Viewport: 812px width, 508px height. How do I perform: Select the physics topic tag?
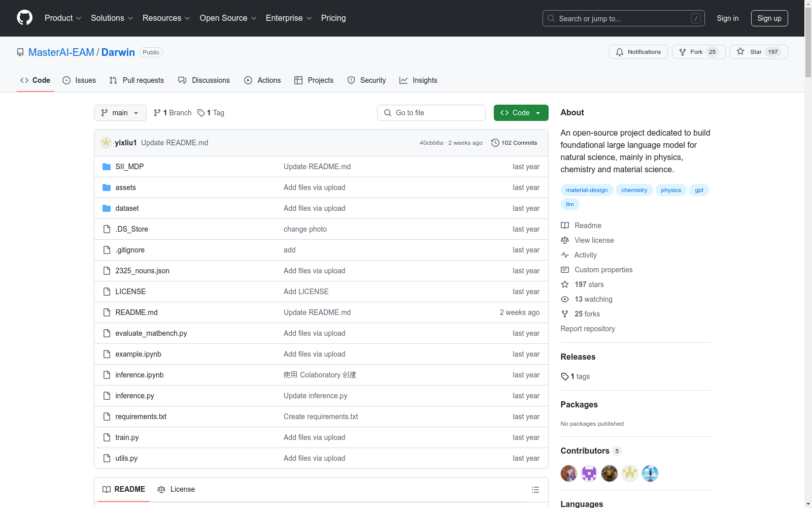[671, 190]
